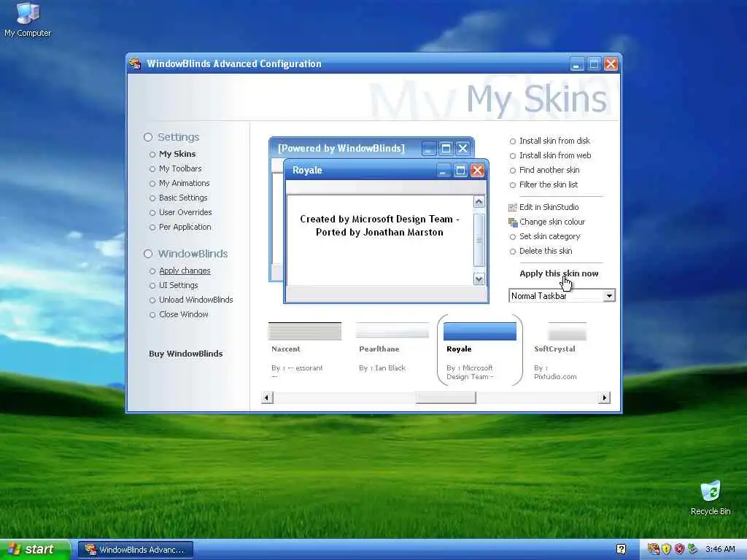Viewport: 747px width, 560px height.
Task: Open the Recycle Bin desktop icon
Action: (711, 497)
